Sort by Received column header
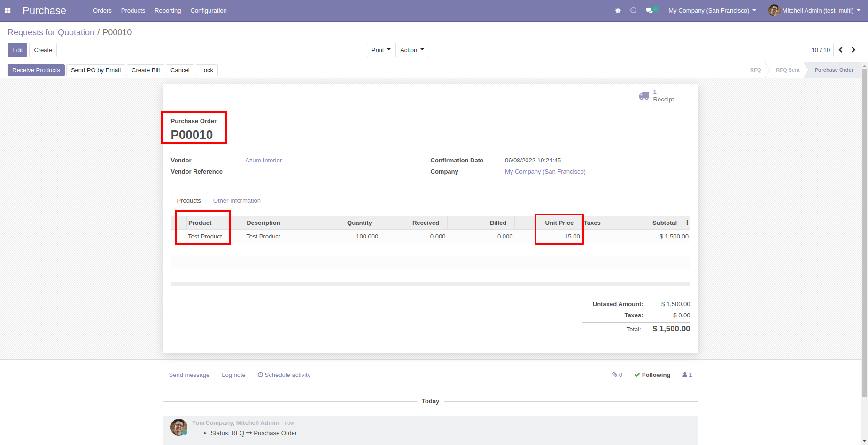The height and width of the screenshot is (445, 868). point(414,222)
